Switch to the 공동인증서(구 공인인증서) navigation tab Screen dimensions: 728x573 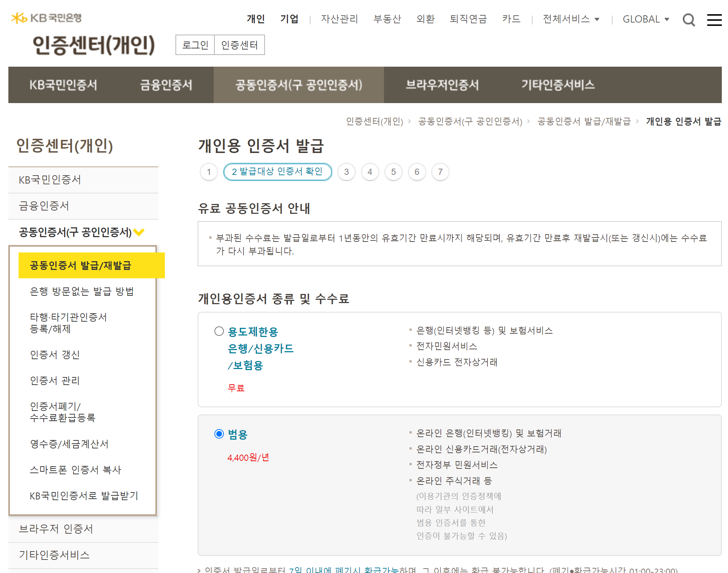coord(299,85)
